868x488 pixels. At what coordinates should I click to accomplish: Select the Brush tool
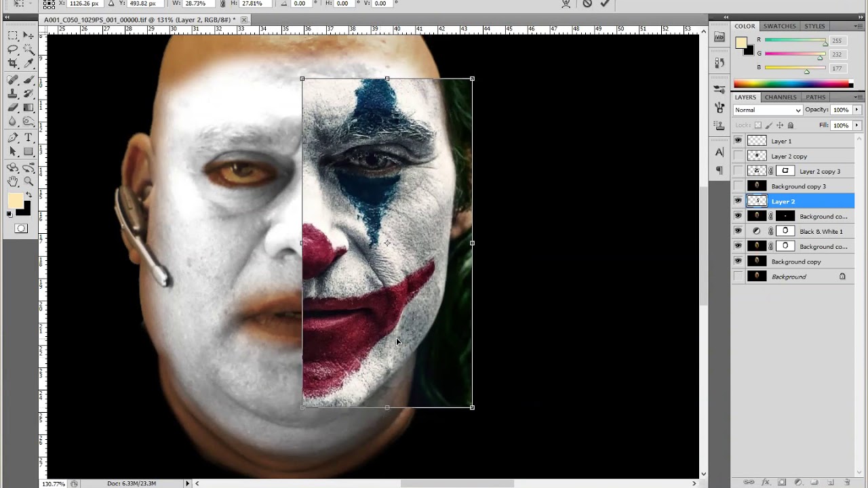(x=28, y=79)
